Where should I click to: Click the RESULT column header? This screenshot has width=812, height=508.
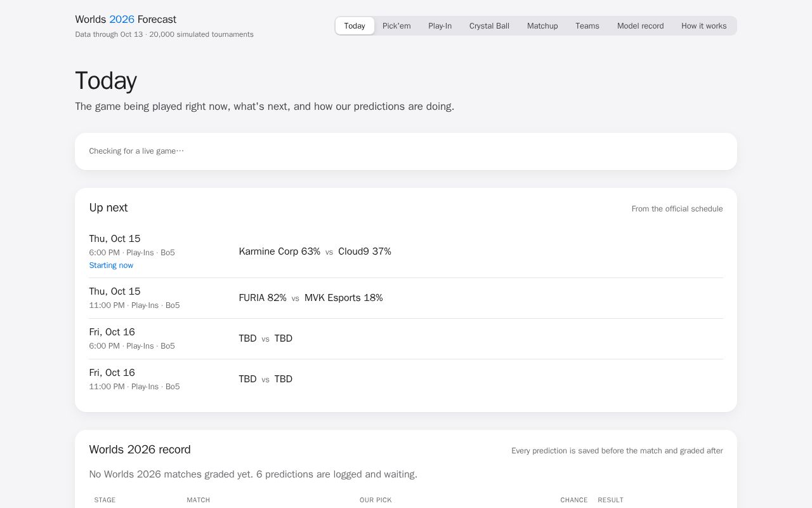coord(611,500)
